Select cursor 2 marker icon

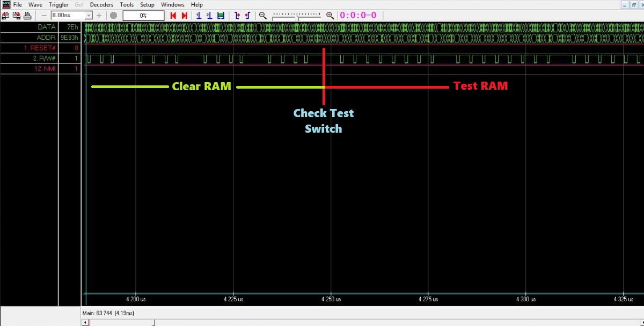(x=209, y=16)
